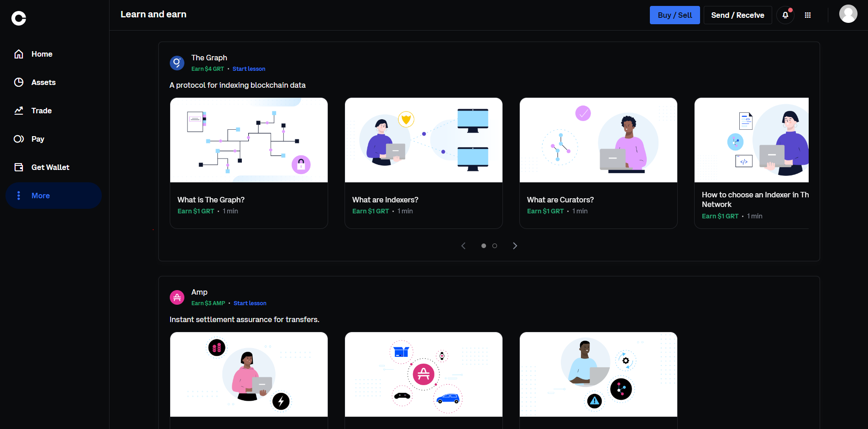868x429 pixels.
Task: Click the Amp section title
Action: coord(199,292)
